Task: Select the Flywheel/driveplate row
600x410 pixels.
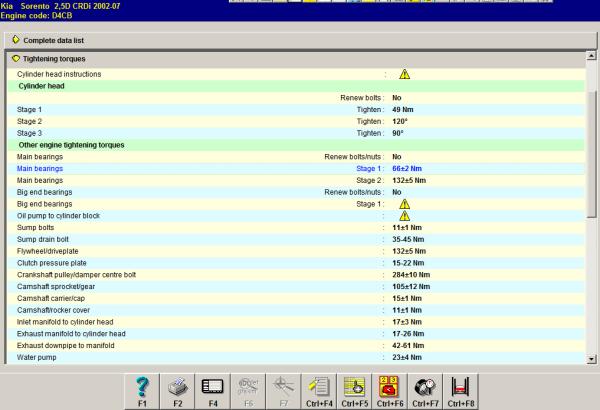Action: pyautogui.click(x=296, y=251)
